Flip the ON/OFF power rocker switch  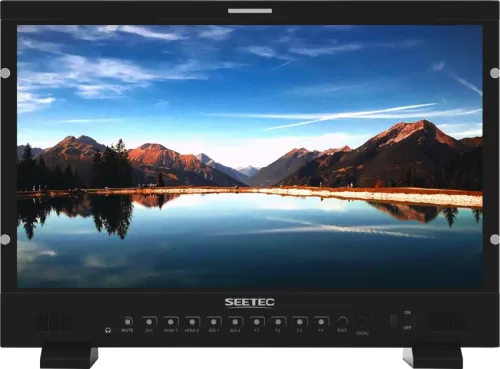[394, 320]
